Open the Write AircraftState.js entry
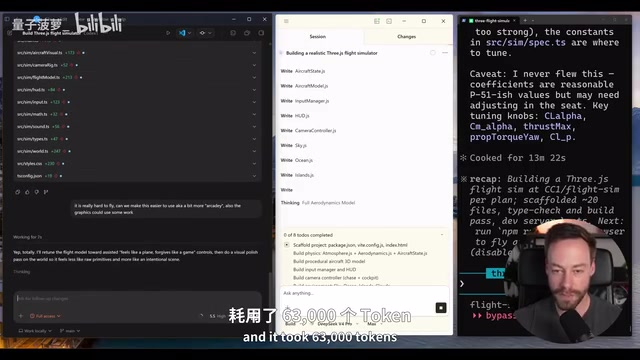The image size is (640, 360). point(303,71)
